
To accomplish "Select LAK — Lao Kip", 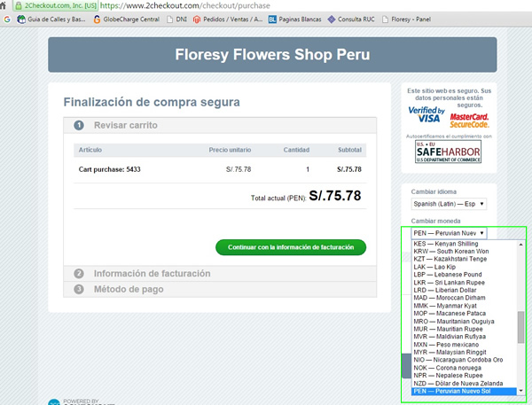I will (464, 267).
